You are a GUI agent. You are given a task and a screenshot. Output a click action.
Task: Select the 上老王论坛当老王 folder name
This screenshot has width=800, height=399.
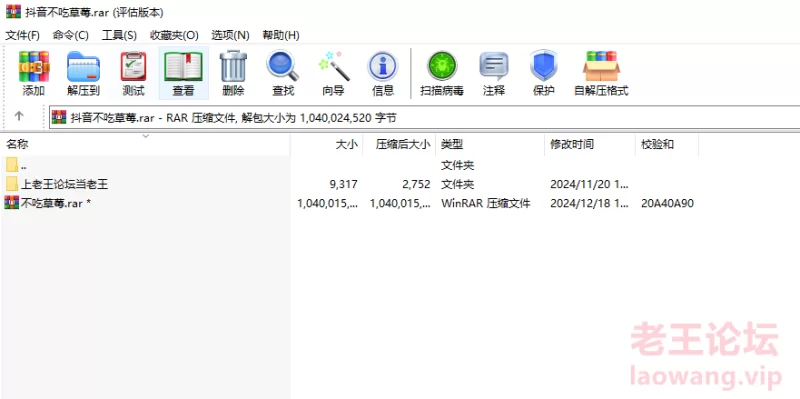[x=64, y=184]
